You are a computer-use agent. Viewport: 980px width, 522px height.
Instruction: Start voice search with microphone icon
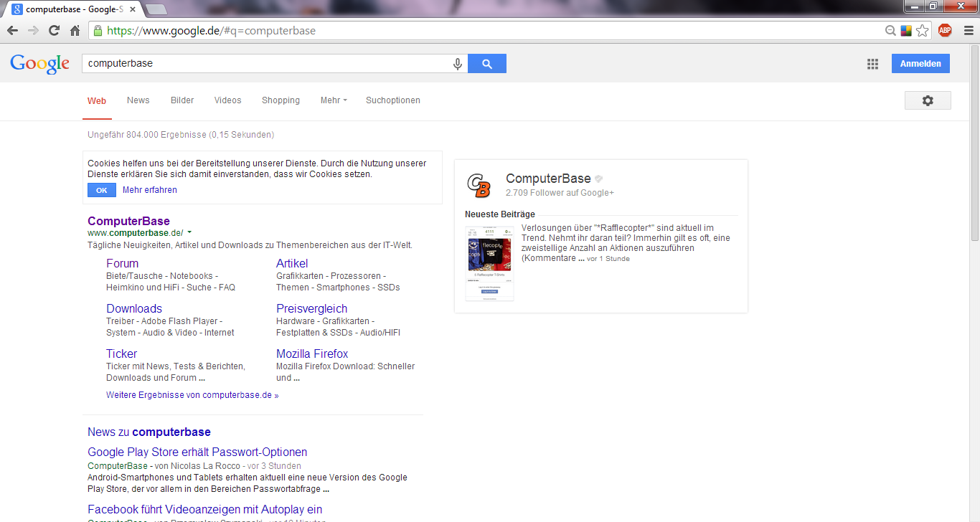pos(458,64)
